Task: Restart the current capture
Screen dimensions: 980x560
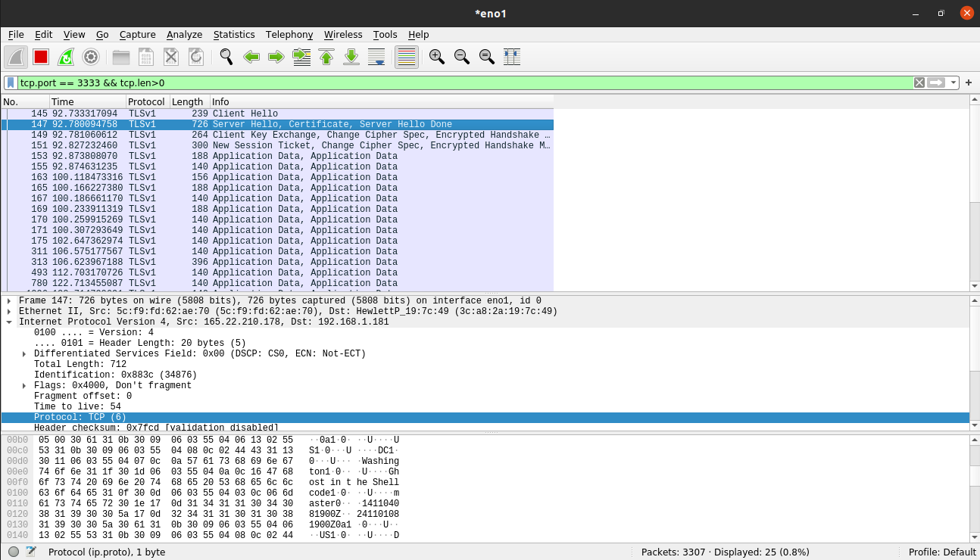Action: (66, 57)
